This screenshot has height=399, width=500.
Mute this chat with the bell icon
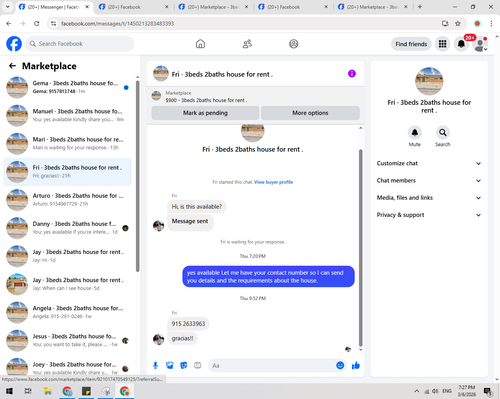point(415,133)
